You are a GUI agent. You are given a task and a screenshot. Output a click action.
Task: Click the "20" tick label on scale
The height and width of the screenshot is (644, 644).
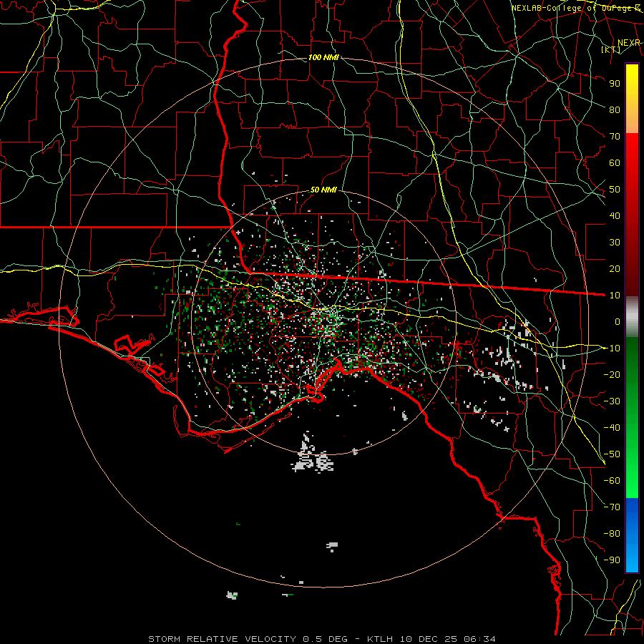[615, 268]
